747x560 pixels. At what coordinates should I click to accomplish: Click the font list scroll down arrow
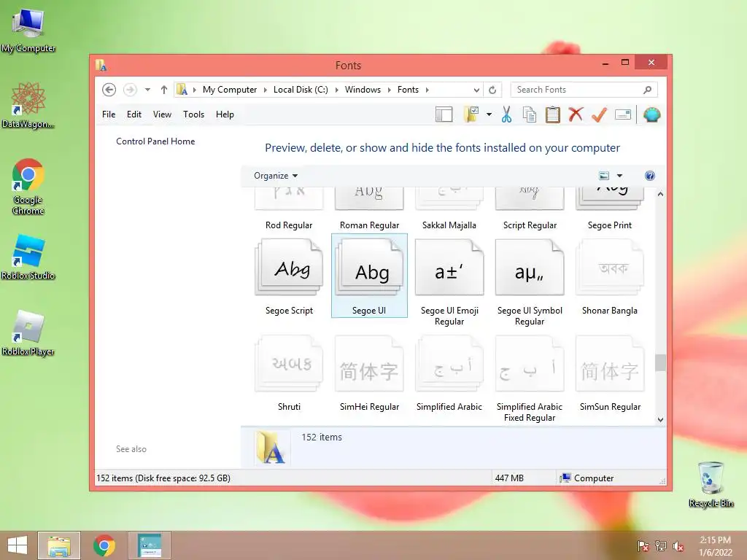[659, 419]
